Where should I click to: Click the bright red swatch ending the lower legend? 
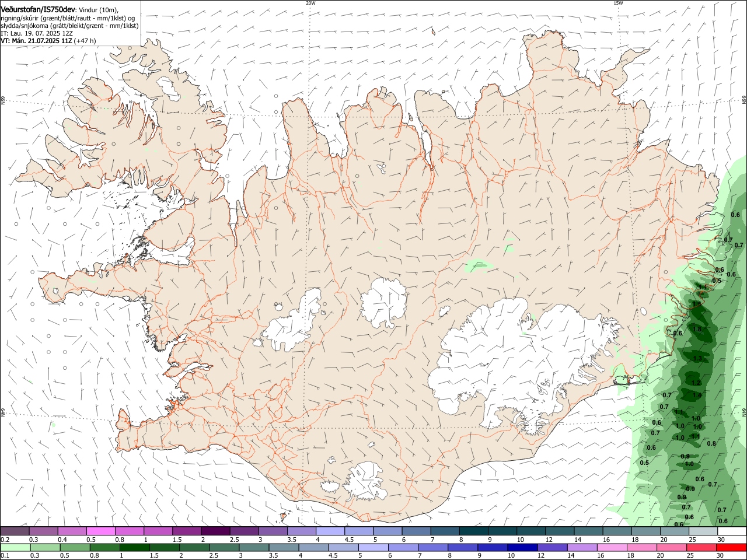click(x=732, y=548)
